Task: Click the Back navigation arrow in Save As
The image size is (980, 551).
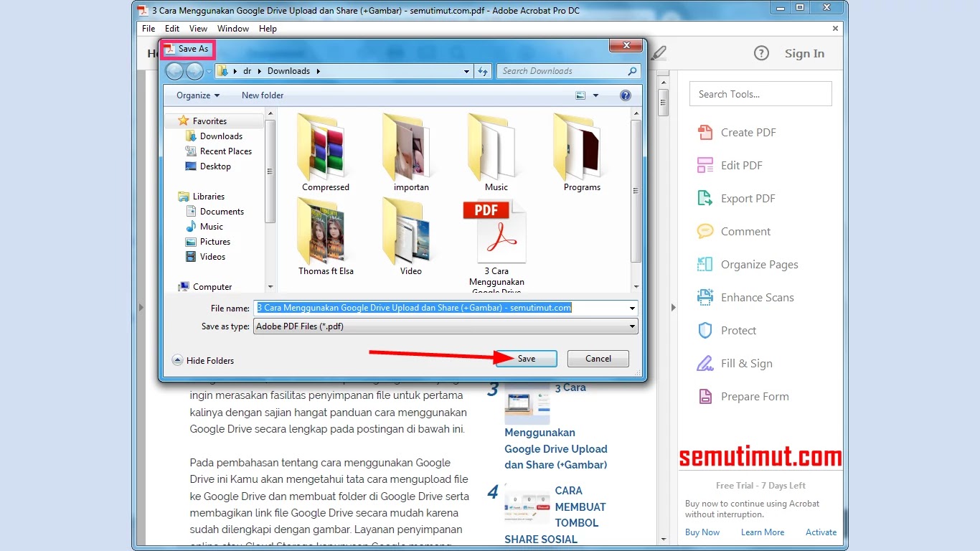Action: click(174, 71)
